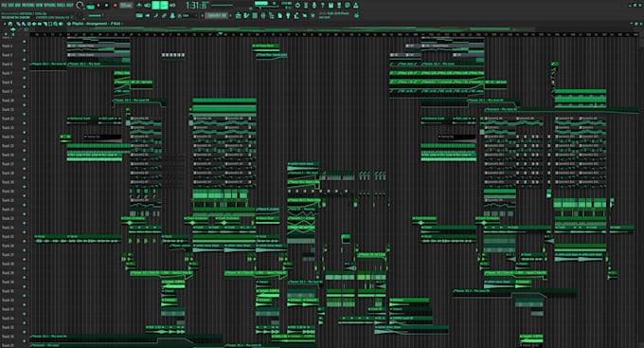This screenshot has height=348, width=644.
Task: Toggle the highlighted blend-recording icon
Action: [164, 5]
